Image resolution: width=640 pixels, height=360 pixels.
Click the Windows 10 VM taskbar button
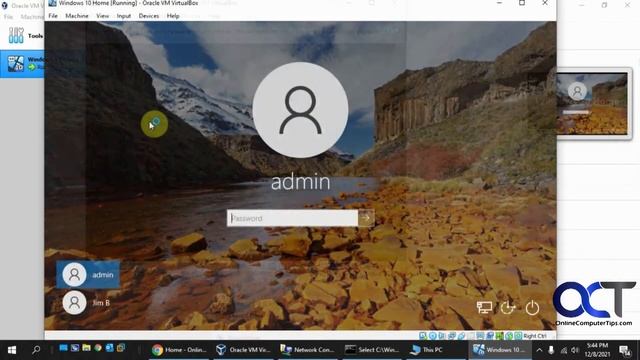[x=500, y=350]
